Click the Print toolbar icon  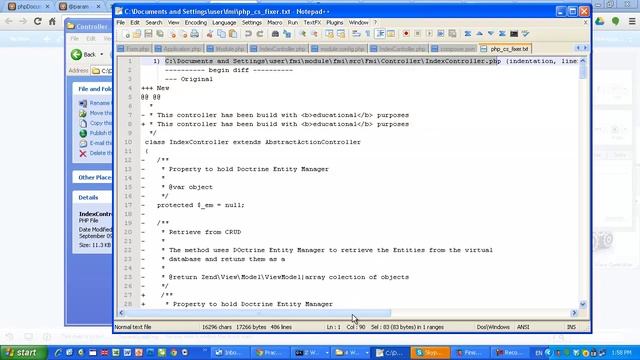tap(195, 34)
